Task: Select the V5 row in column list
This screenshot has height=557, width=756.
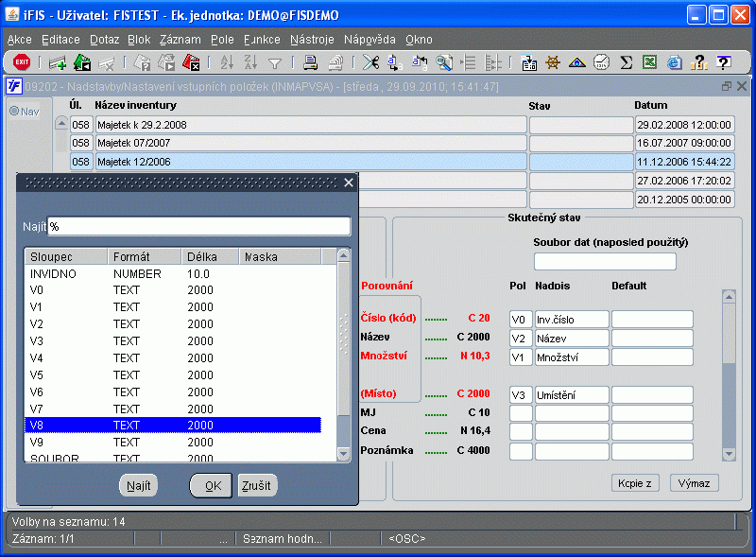Action: [170, 374]
